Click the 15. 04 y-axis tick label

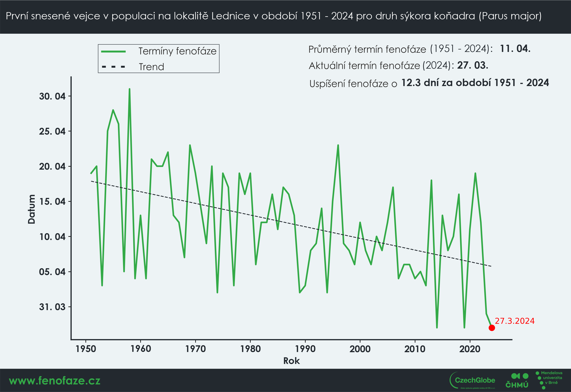click(x=52, y=202)
